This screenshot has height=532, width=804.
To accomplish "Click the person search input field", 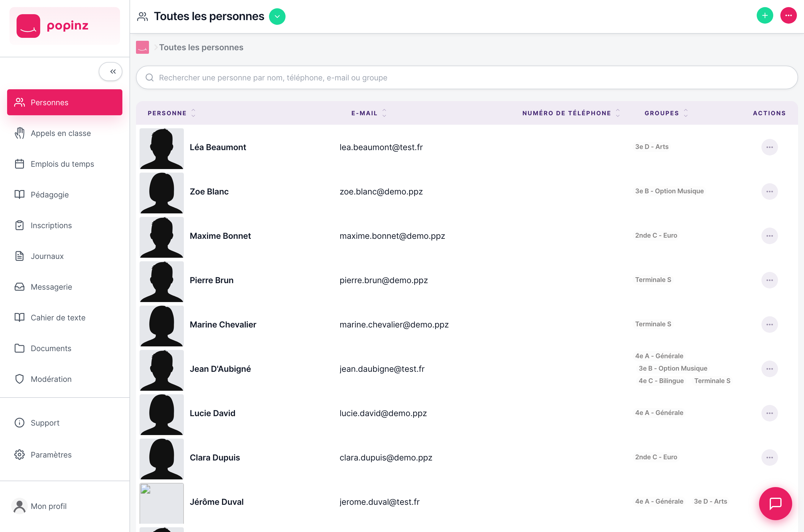I will coord(467,78).
